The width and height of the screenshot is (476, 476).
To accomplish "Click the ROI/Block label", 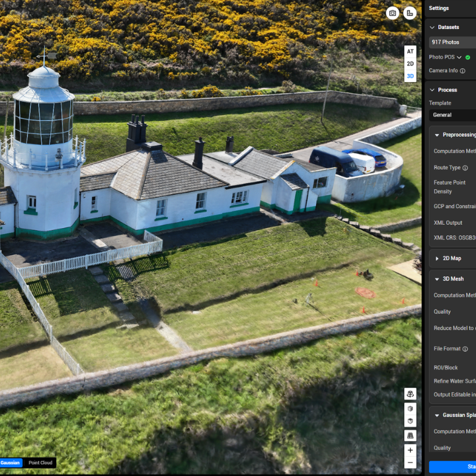I will pyautogui.click(x=446, y=368).
